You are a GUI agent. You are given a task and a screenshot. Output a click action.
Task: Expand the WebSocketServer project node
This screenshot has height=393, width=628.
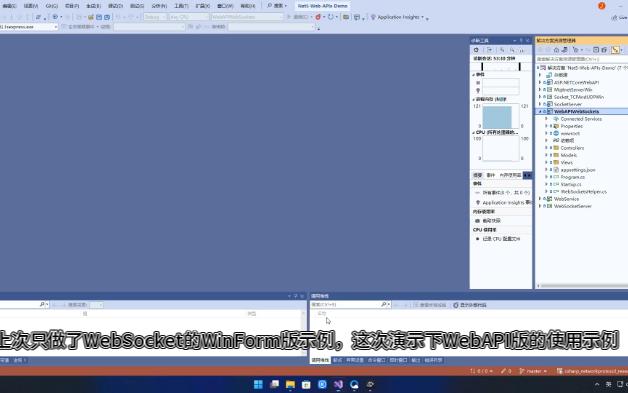540,206
